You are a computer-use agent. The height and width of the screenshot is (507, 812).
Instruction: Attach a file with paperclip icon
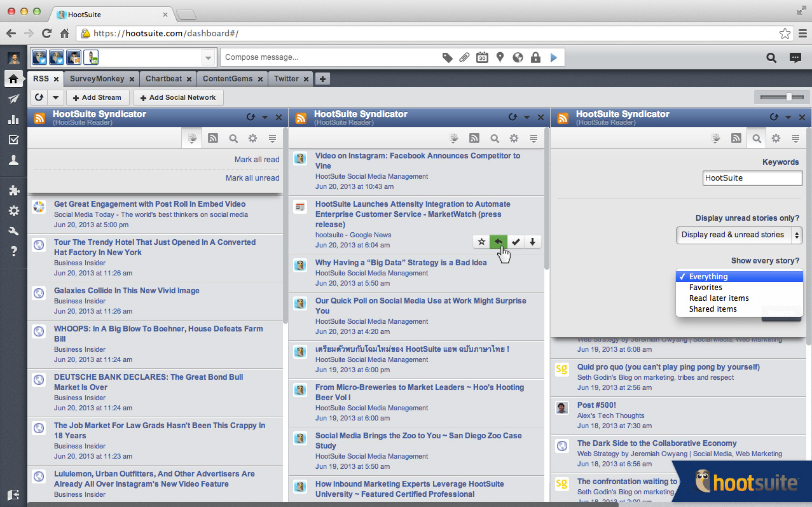[x=465, y=57]
